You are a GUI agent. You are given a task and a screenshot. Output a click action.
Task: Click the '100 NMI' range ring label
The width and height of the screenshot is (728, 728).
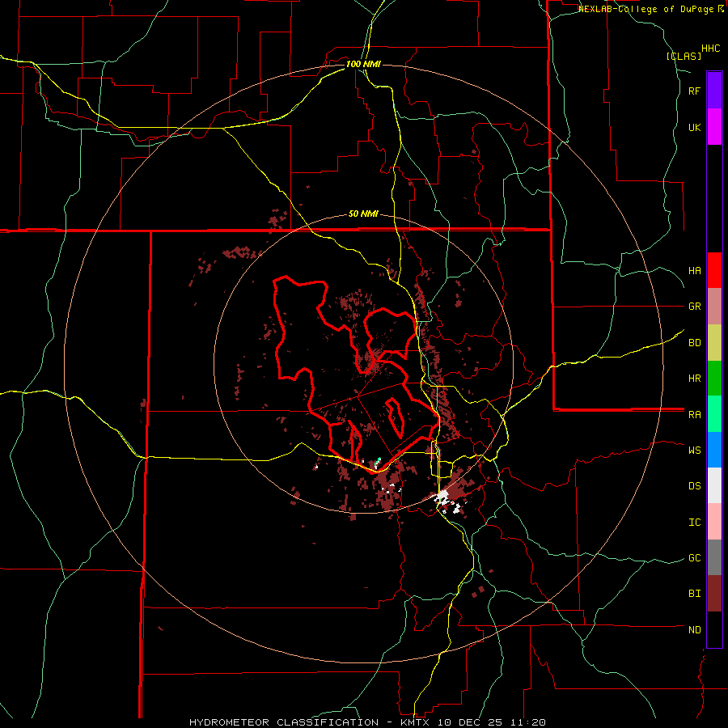(363, 64)
